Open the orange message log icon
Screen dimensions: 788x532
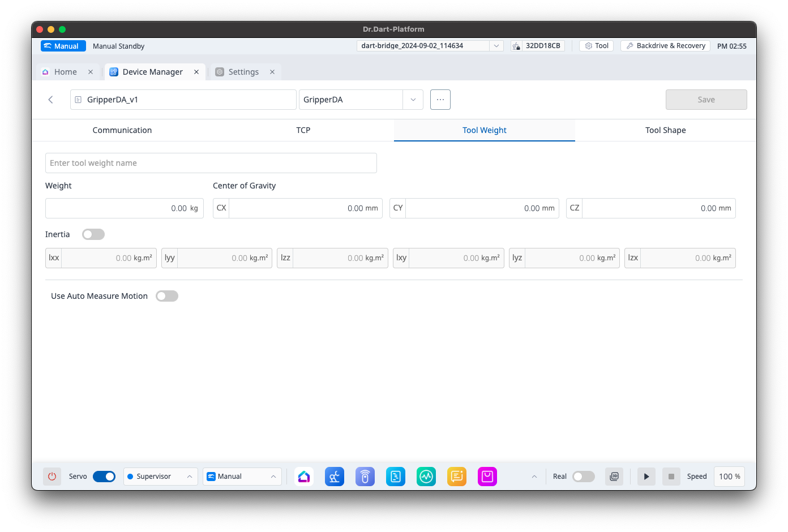point(457,477)
